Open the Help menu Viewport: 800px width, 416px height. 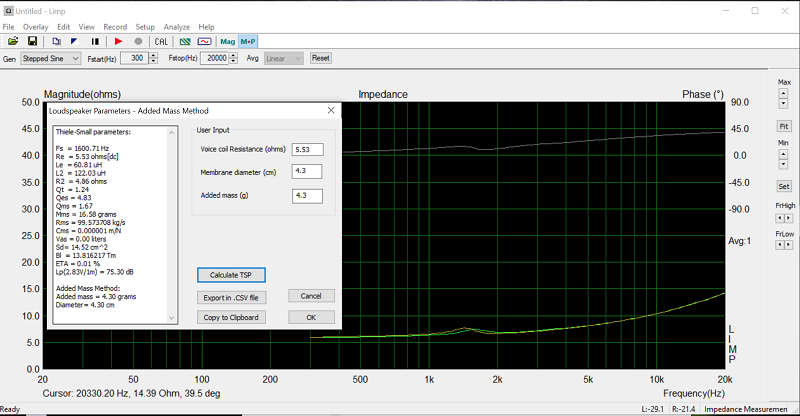[x=206, y=27]
